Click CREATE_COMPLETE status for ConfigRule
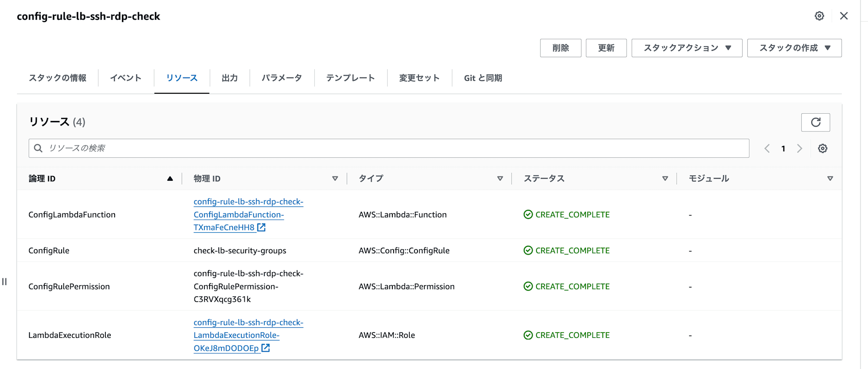Image resolution: width=868 pixels, height=369 pixels. (572, 251)
